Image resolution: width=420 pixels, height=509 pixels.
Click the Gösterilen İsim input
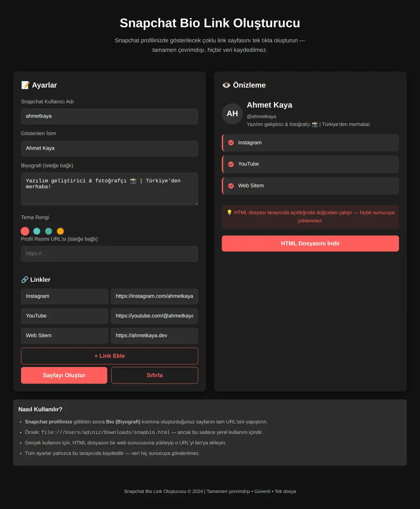click(x=110, y=148)
